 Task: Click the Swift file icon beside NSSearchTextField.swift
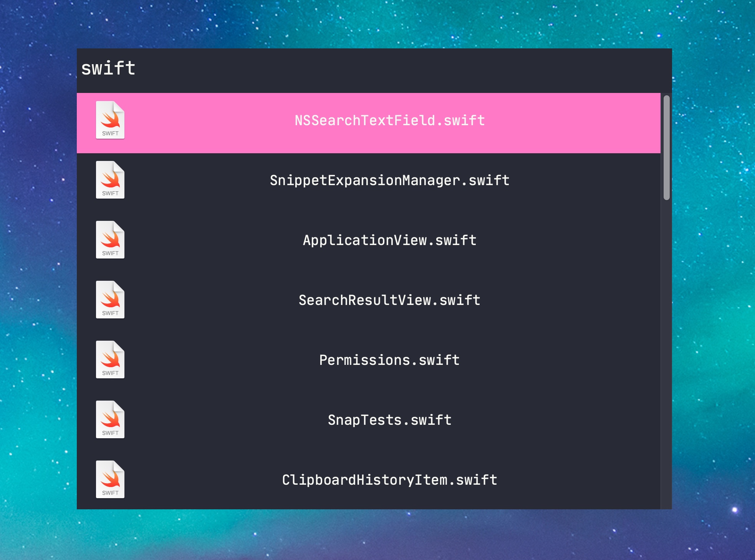(110, 120)
